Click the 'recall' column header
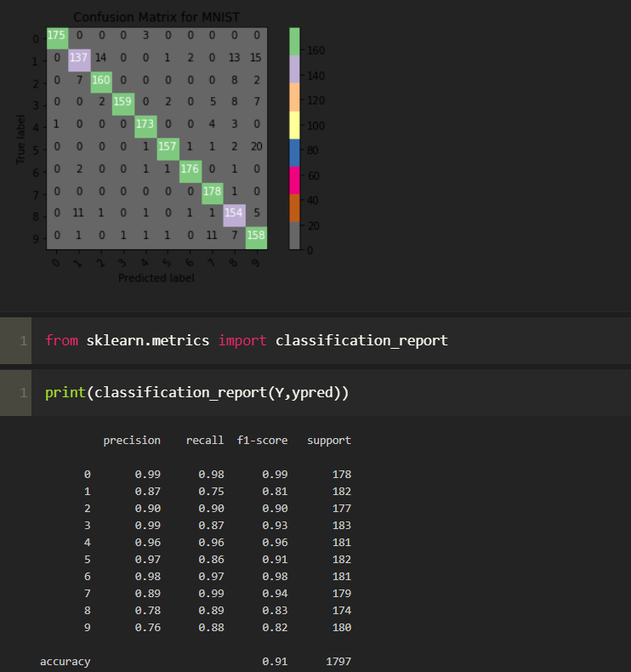The width and height of the screenshot is (631, 672). coord(205,441)
